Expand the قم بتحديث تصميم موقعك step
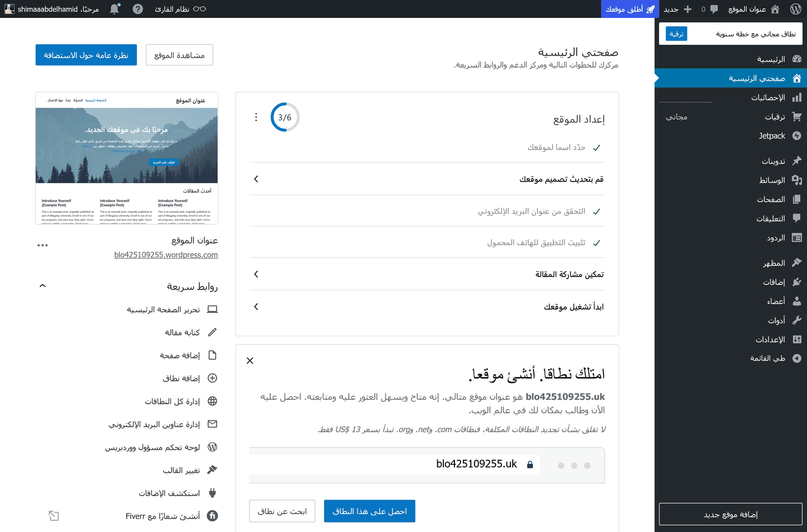The height and width of the screenshot is (532, 807). pyautogui.click(x=256, y=179)
